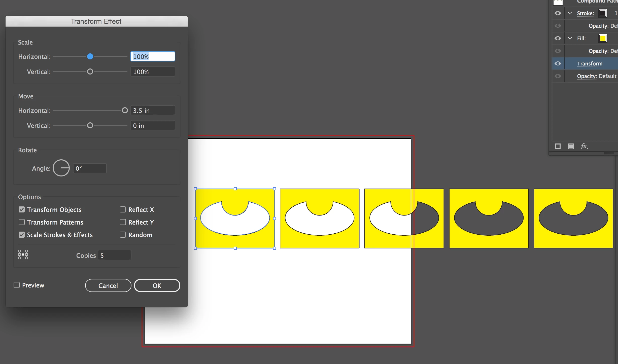Click the yellow Fill color swatch
This screenshot has height=364, width=618.
coord(603,38)
